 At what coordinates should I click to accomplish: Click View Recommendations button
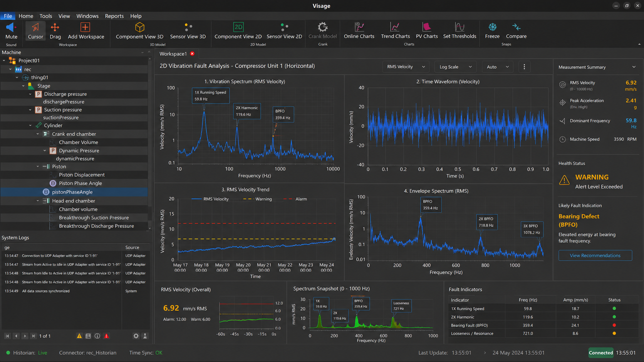pyautogui.click(x=595, y=255)
